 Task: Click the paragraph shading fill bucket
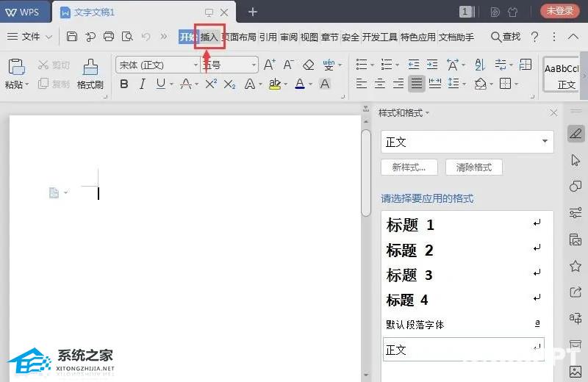(481, 84)
